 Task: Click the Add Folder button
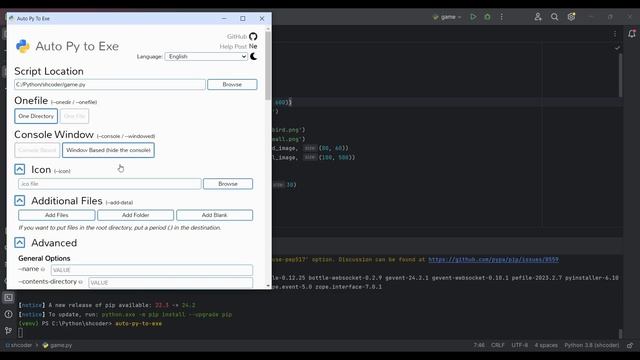[136, 215]
